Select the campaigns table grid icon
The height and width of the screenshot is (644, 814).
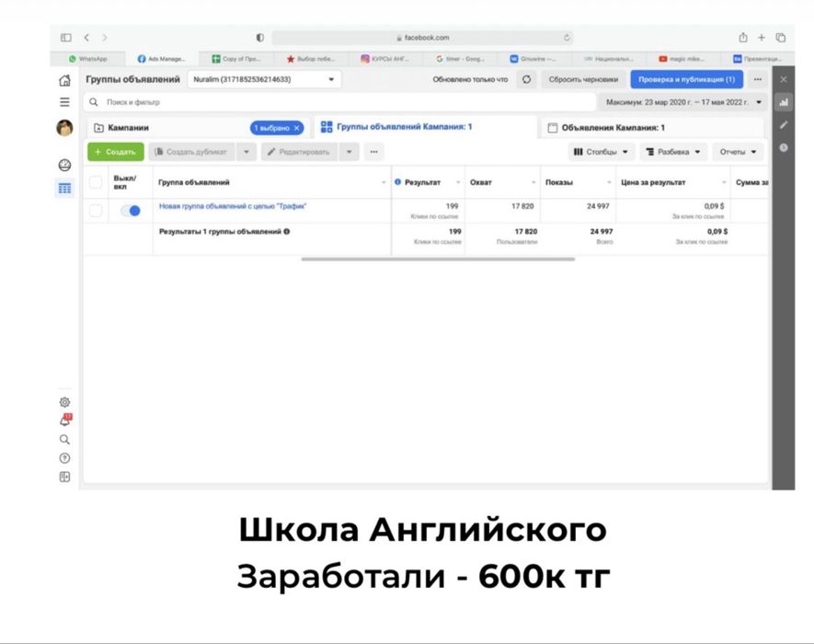click(x=64, y=188)
